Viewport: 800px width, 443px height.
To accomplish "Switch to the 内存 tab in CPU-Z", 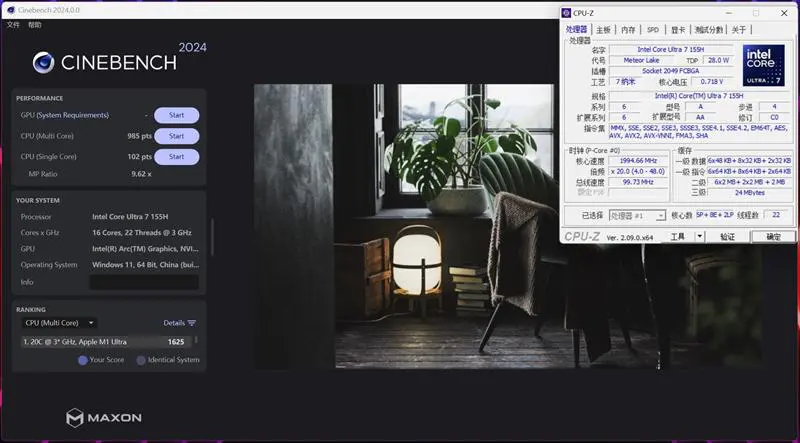I will tap(628, 30).
